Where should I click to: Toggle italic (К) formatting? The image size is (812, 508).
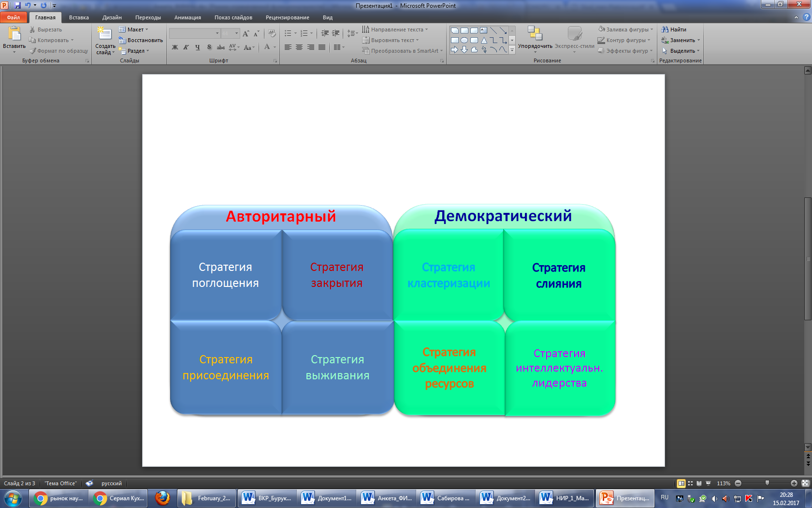point(186,47)
